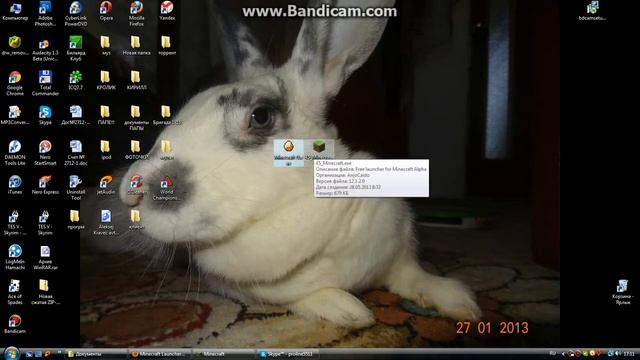Open the Новая сжатая ZIP folder
The height and width of the screenshot is (360, 640).
pyautogui.click(x=45, y=292)
